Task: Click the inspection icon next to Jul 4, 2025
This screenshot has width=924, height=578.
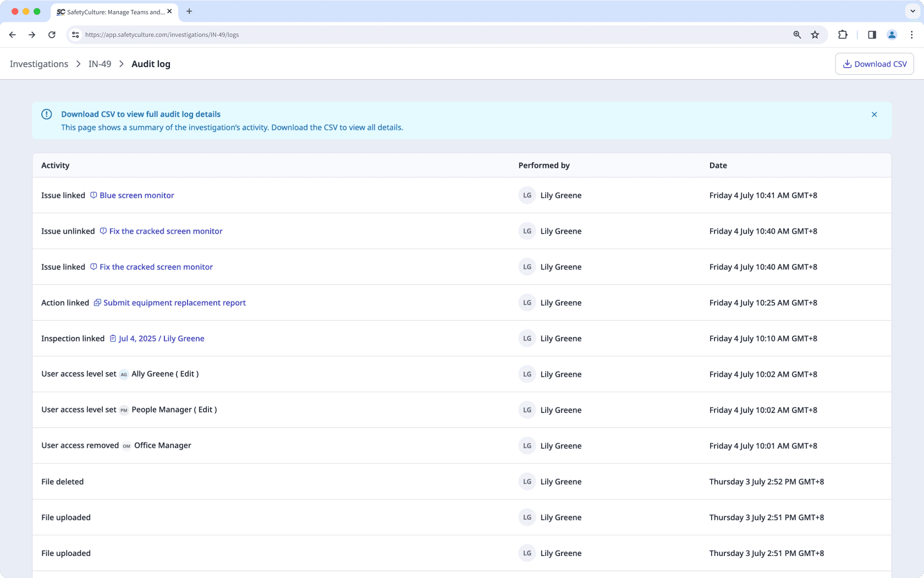Action: (x=113, y=338)
